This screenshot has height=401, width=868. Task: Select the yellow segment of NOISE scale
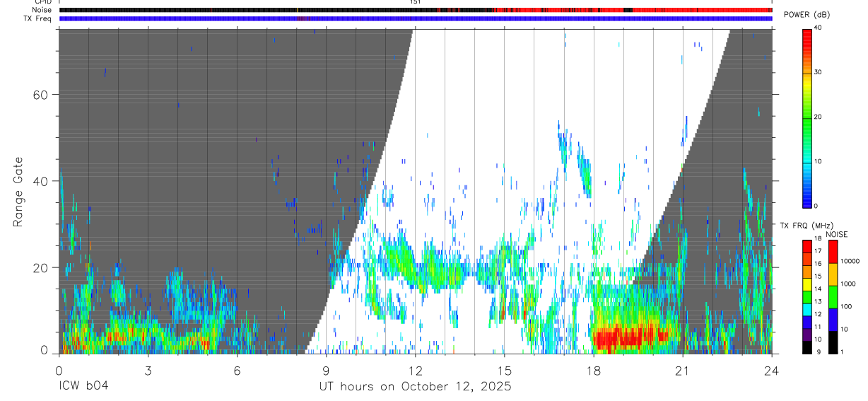point(833,274)
